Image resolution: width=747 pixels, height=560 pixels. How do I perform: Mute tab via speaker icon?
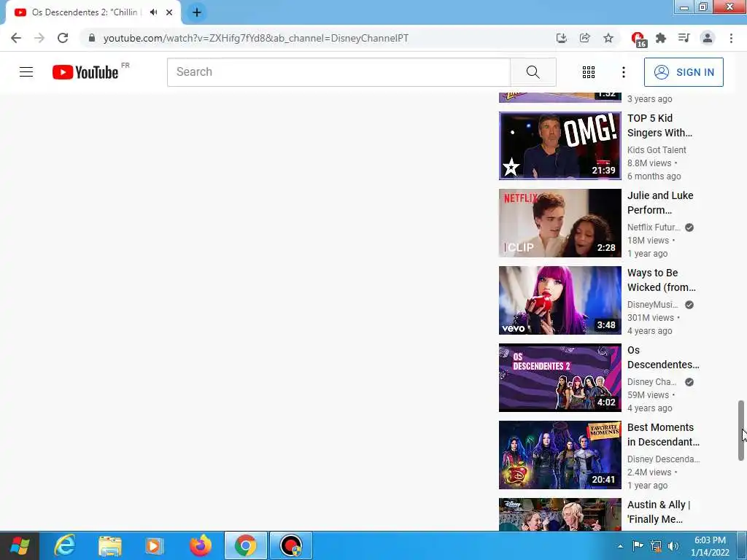pos(153,12)
